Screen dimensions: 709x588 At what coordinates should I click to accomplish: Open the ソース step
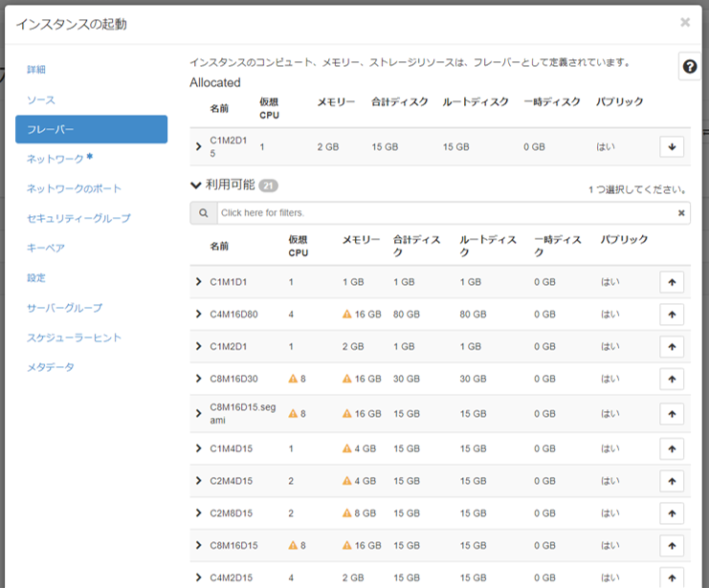tap(41, 99)
